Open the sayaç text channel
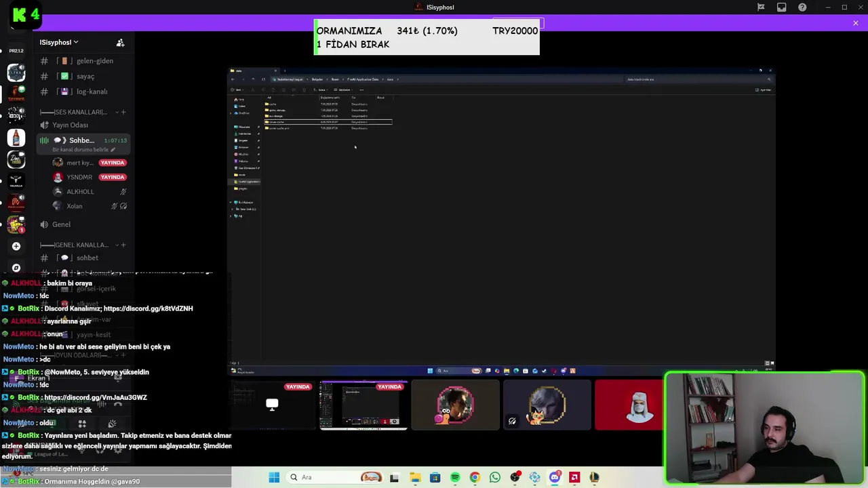This screenshot has height=488, width=868. click(x=85, y=76)
